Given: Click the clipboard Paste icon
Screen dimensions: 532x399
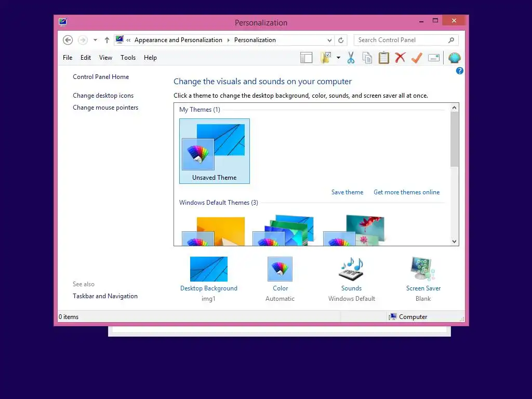Looking at the screenshot, I should click(x=384, y=58).
